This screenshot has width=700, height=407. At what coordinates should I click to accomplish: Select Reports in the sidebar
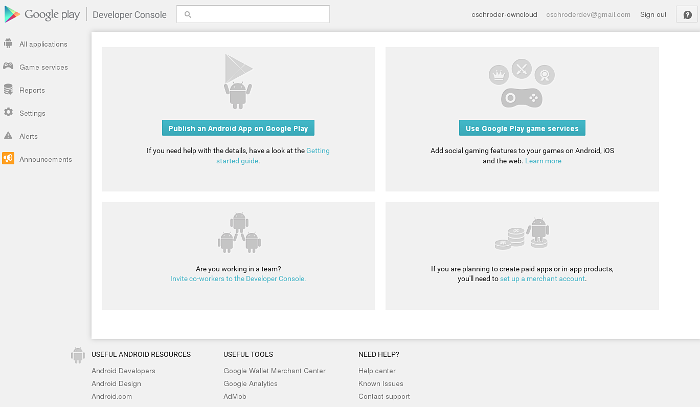[x=32, y=90]
